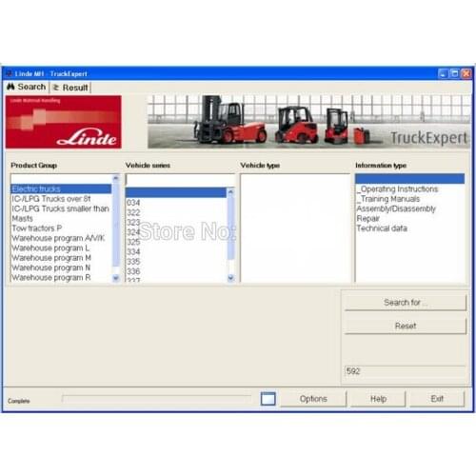Select Masts in Product Group list

61,218
